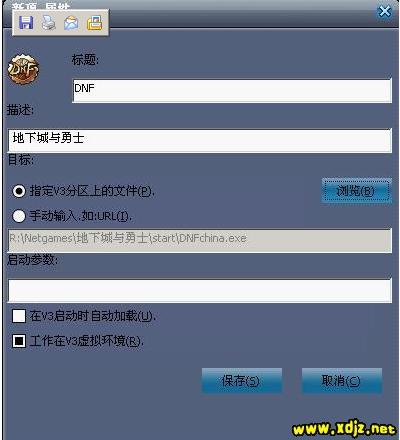Image resolution: width=400 pixels, height=440 pixels.
Task: Click the empty 启动参数 input field
Action: [x=200, y=291]
